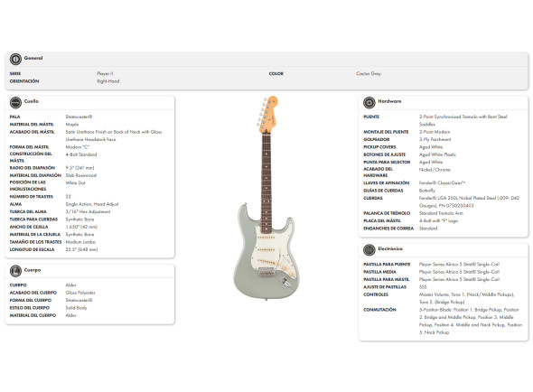The height and width of the screenshot is (392, 533).
Task: Click the ANCHO DE CEJILLA label
Action: [29, 227]
